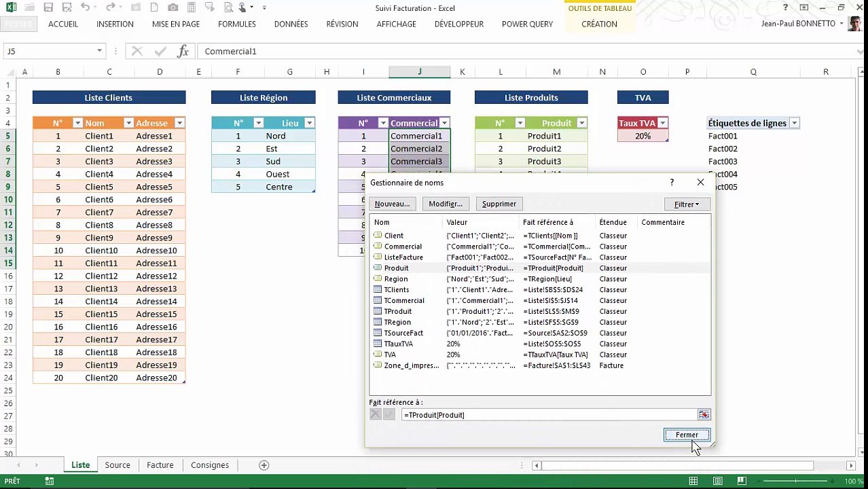Viewport: 868px width, 489px height.
Task: Click the New blank document icon
Action: 155,7
